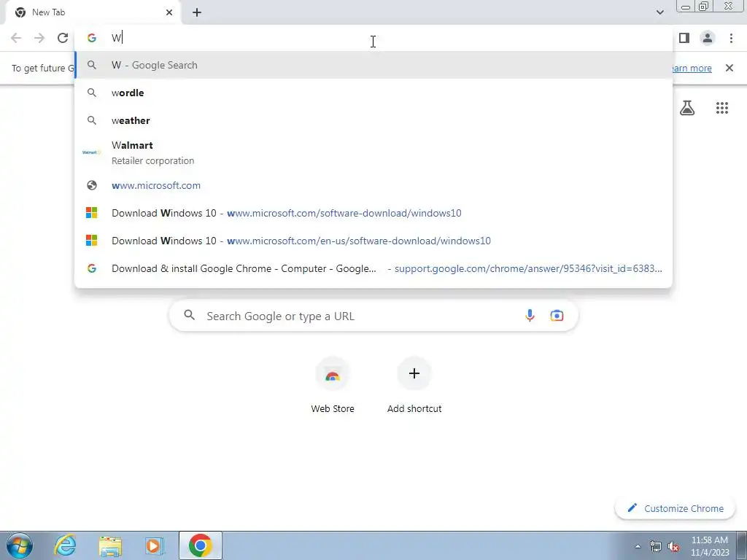Reload the page with the refresh icon
The width and height of the screenshot is (747, 560).
(63, 38)
